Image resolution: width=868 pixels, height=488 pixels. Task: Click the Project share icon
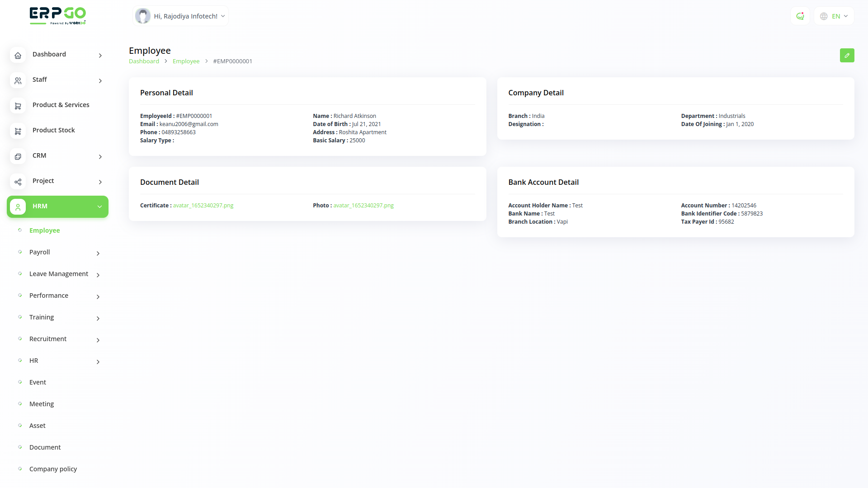coord(18,182)
